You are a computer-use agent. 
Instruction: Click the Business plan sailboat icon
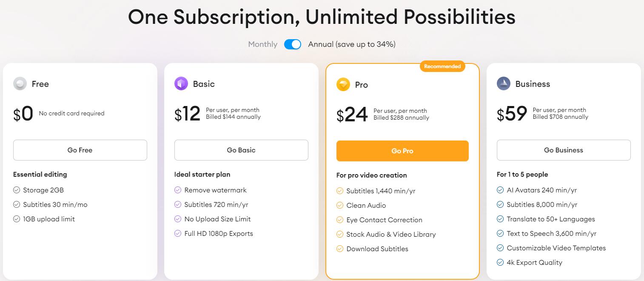[x=504, y=84]
